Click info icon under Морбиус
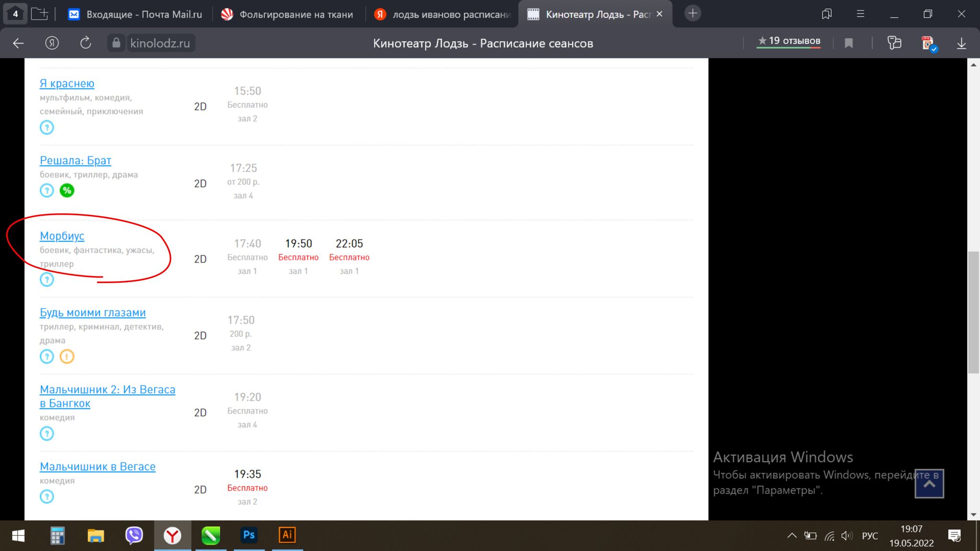Screen dimensions: 980x551 (46, 279)
